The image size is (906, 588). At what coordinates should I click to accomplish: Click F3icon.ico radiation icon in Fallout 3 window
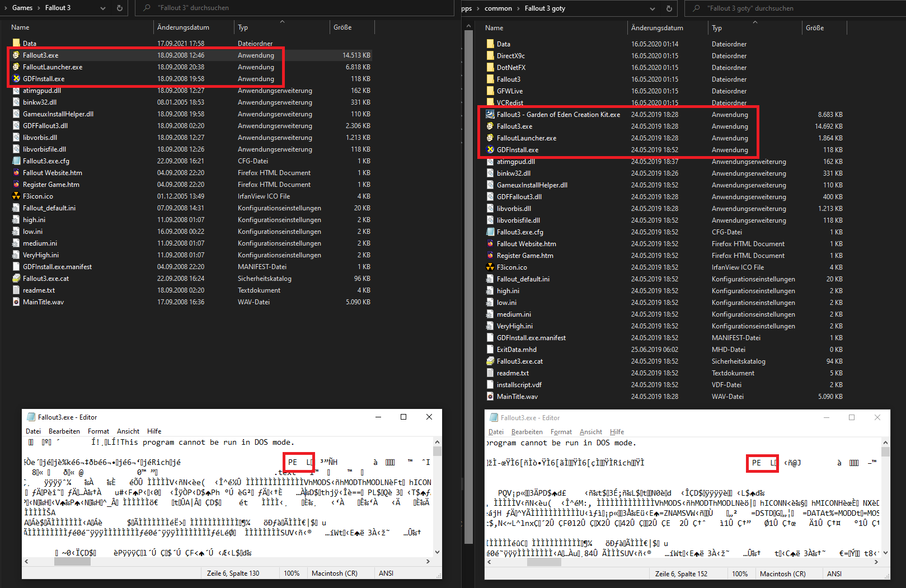click(x=16, y=196)
